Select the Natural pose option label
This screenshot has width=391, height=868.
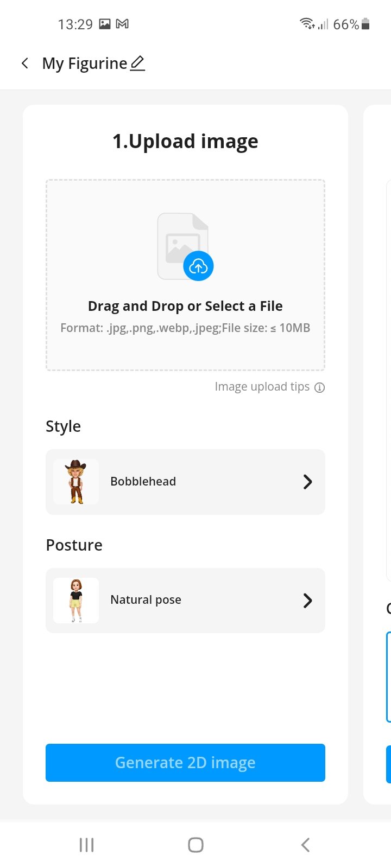point(146,600)
